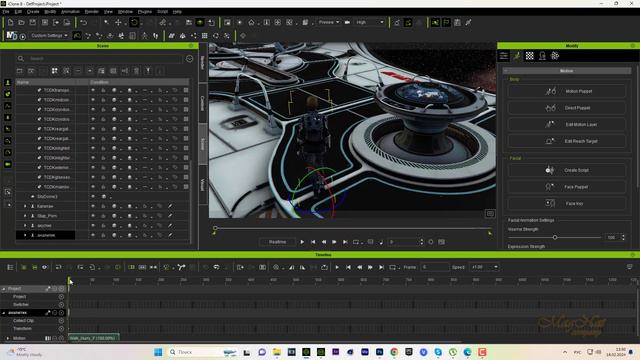
Task: Click the Open Project folder icon
Action: 21,22
